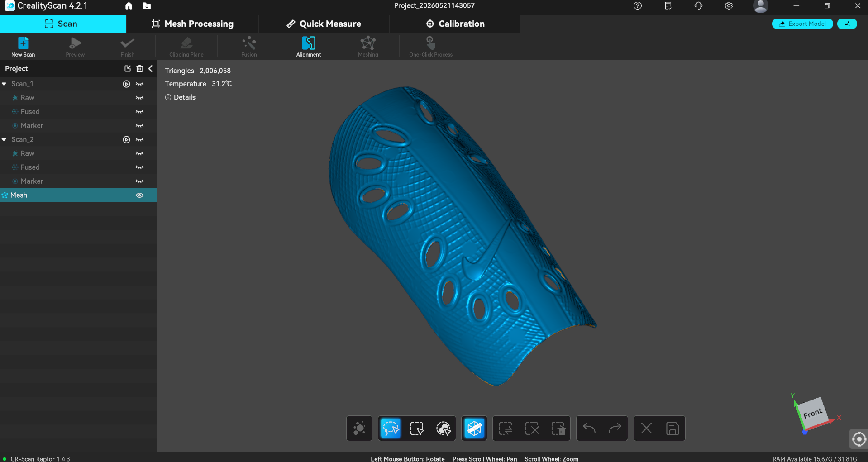Screen dimensions: 868x462
Task: Open the user manual document icon
Action: (668, 6)
